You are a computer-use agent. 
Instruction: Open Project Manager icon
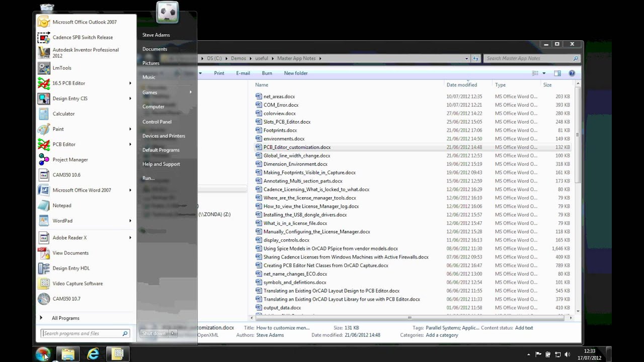44,159
